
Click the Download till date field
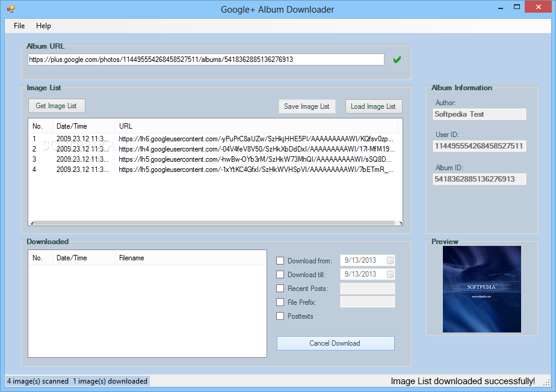point(367,274)
